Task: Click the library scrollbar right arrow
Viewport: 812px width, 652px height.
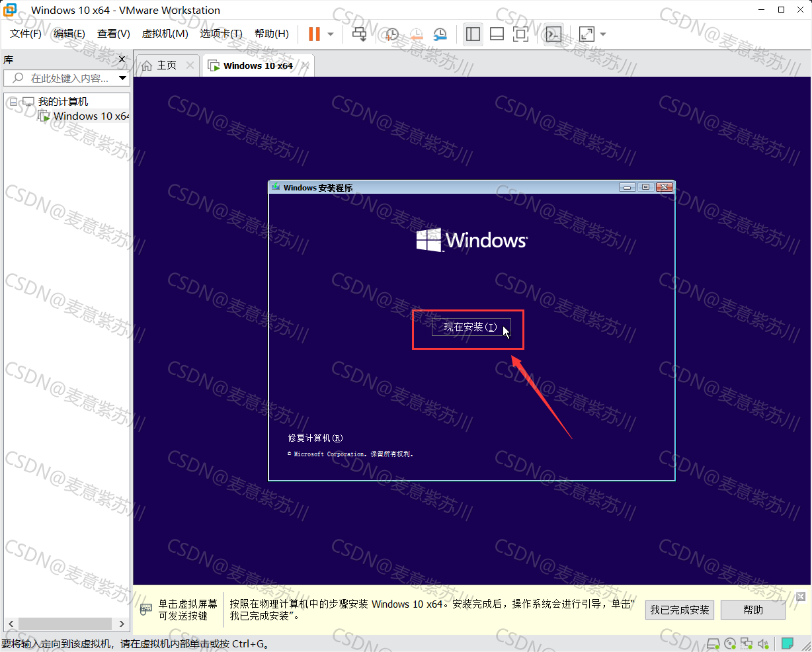Action: 122,624
